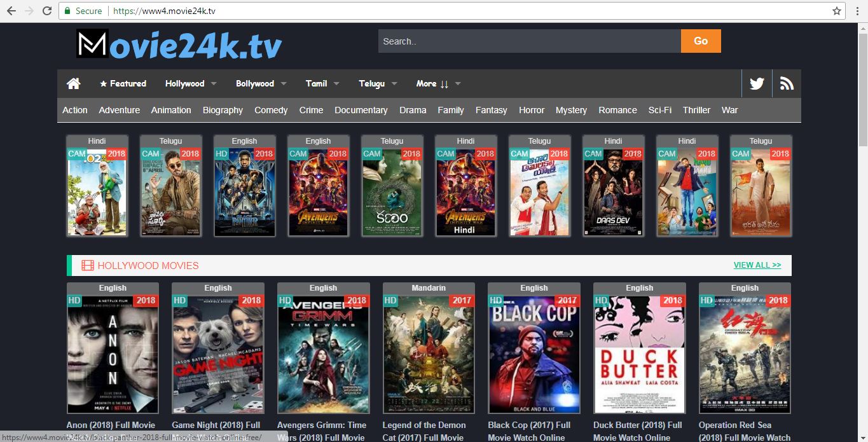Screen dimensions: 868x442
Task: Click the View All link for Hollywood Movies
Action: pyautogui.click(x=757, y=265)
